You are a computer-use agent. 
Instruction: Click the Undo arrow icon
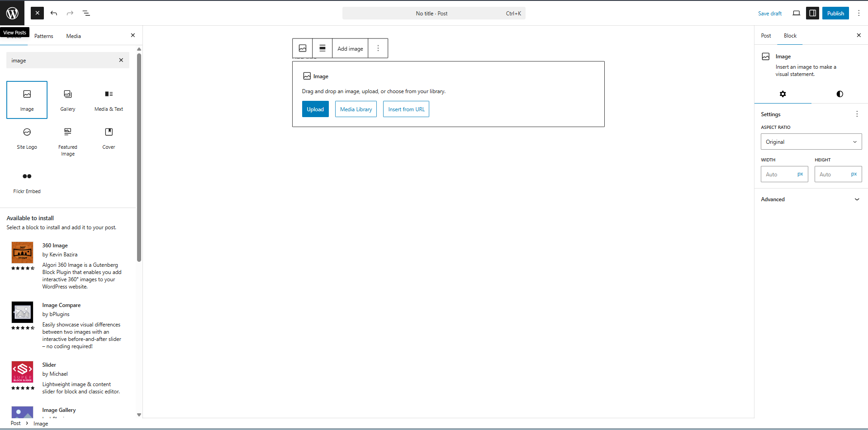pyautogui.click(x=54, y=13)
